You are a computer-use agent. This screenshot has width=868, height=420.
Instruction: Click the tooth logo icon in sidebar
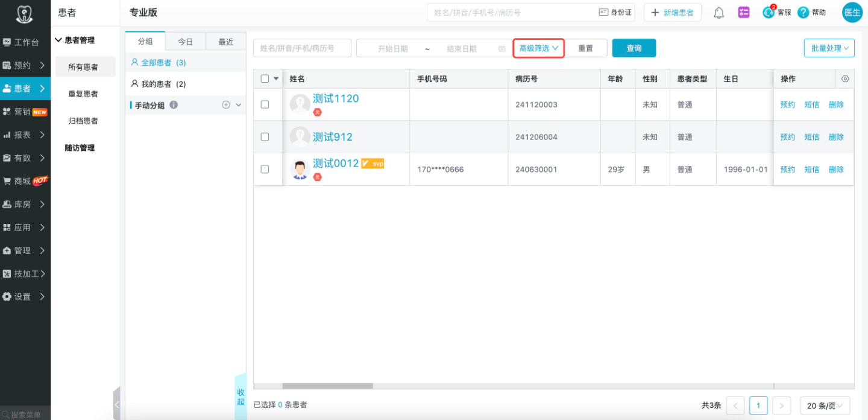25,13
